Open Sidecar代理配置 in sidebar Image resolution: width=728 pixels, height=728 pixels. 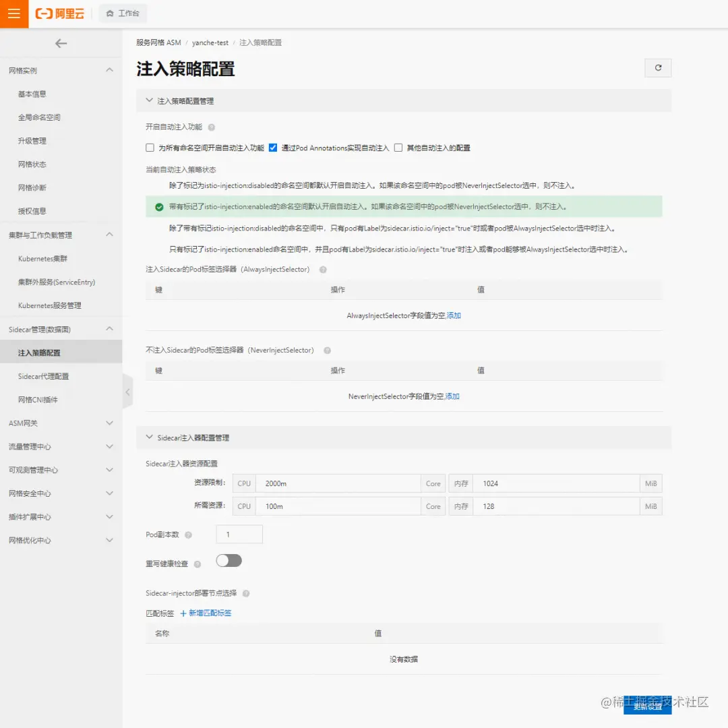[43, 377]
